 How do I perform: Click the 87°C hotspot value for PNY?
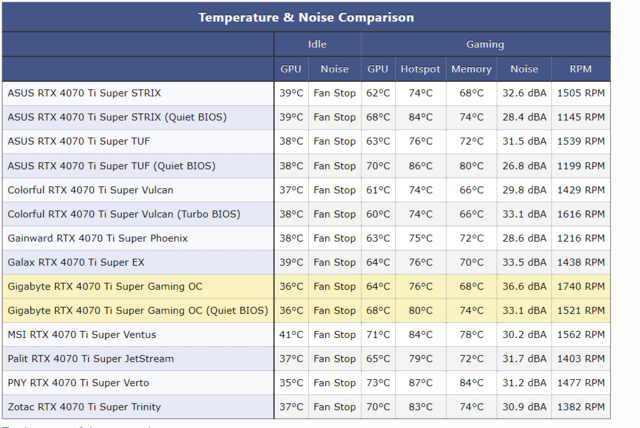pyautogui.click(x=420, y=383)
